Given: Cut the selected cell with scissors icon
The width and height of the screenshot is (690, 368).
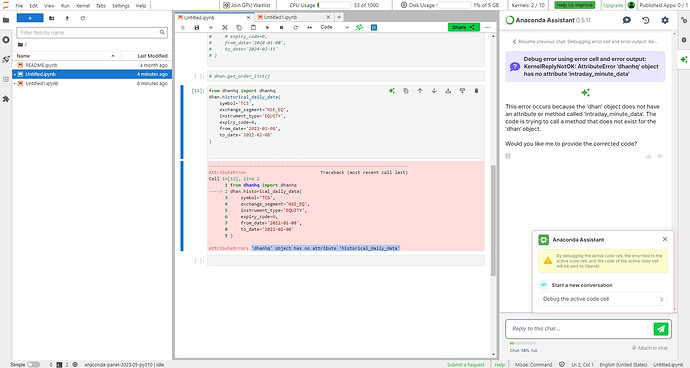Looking at the screenshot, I should point(225,27).
